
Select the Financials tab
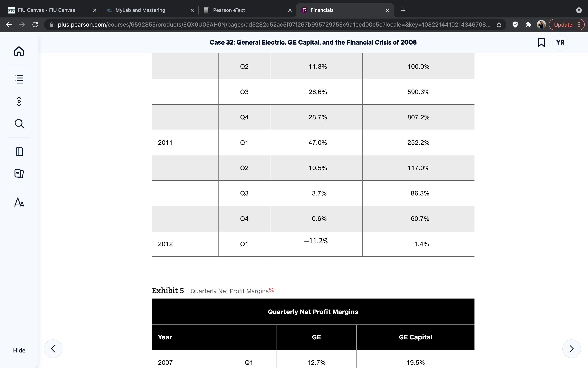click(345, 10)
